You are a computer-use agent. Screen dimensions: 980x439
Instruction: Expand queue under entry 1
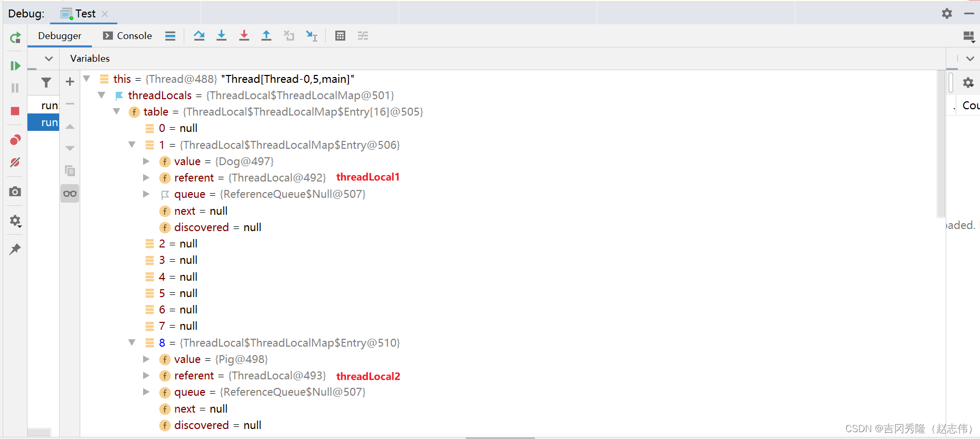tap(146, 194)
